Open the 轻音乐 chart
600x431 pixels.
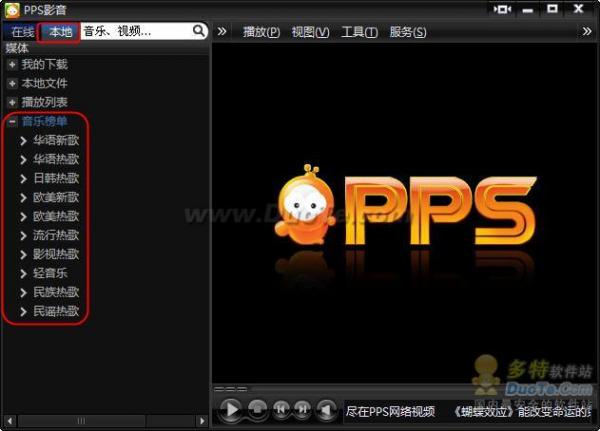point(50,273)
